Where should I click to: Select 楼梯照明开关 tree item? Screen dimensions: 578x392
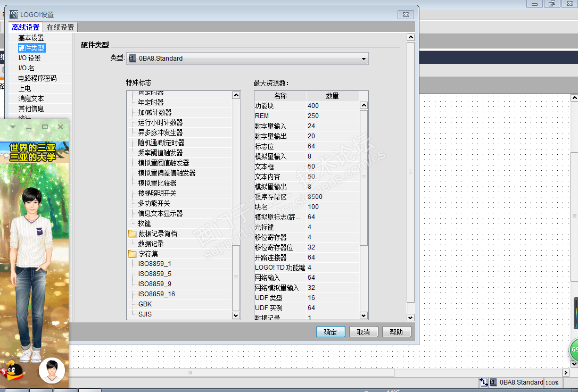(157, 193)
